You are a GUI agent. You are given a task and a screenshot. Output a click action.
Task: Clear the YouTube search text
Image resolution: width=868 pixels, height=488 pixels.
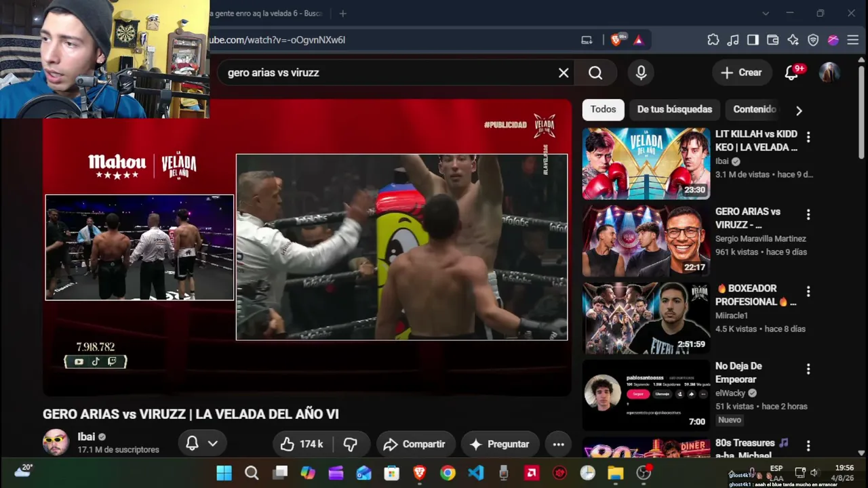pyautogui.click(x=564, y=73)
